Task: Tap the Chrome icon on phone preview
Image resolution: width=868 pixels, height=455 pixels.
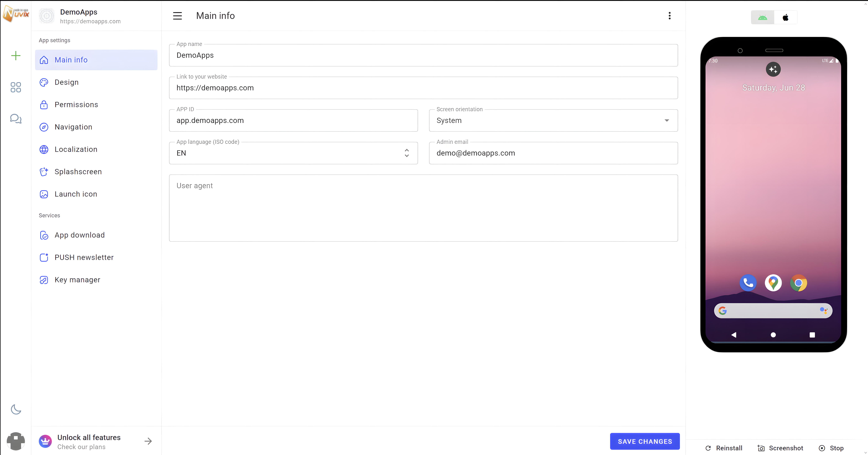Action: click(x=798, y=283)
